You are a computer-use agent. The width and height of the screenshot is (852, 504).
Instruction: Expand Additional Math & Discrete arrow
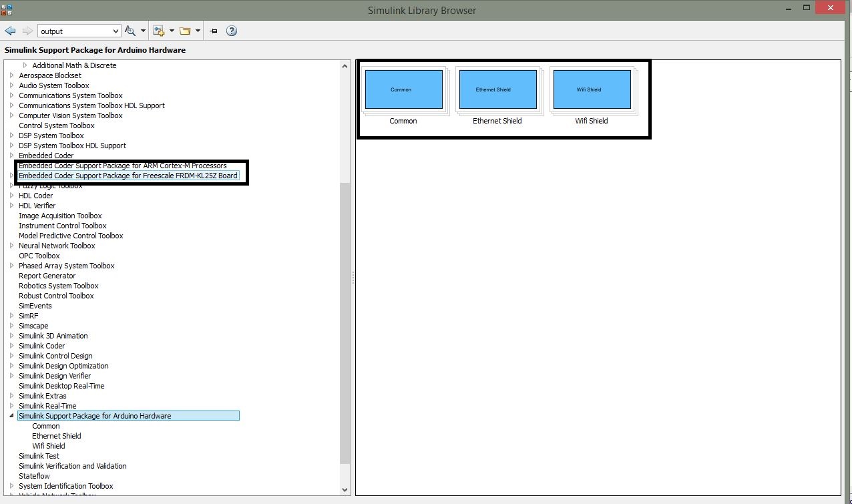[x=25, y=65]
